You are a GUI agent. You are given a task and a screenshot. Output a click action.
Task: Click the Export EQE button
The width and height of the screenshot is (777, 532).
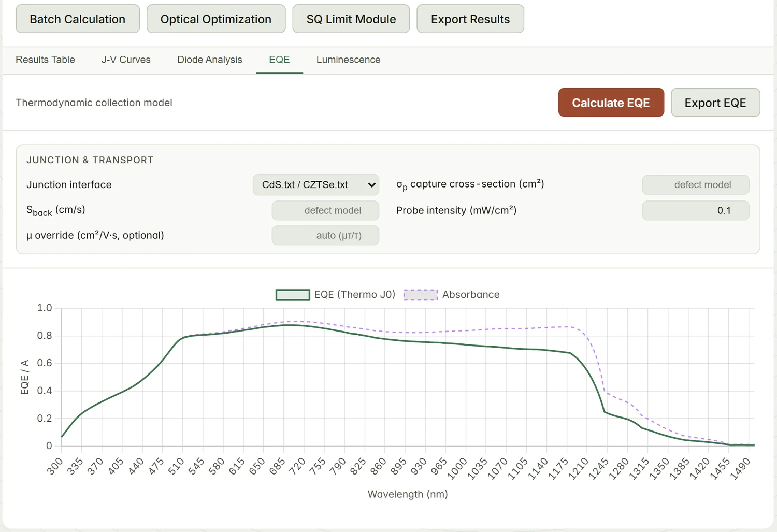(x=715, y=103)
